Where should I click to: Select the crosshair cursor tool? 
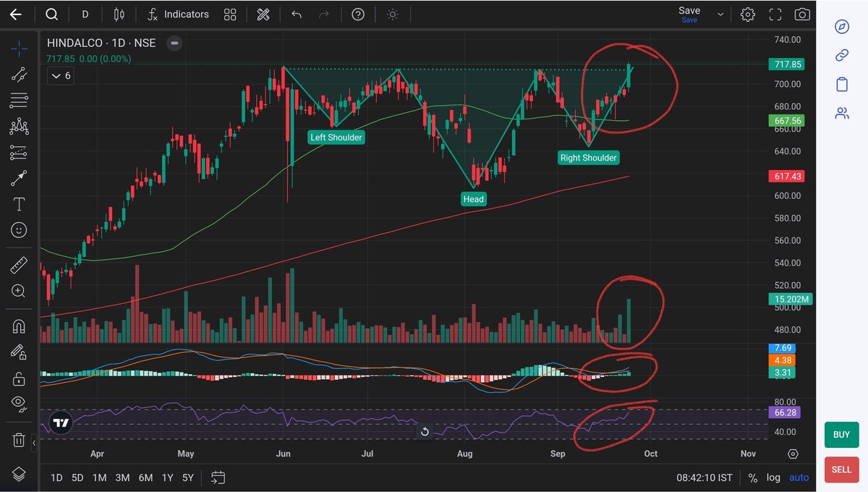pos(19,48)
